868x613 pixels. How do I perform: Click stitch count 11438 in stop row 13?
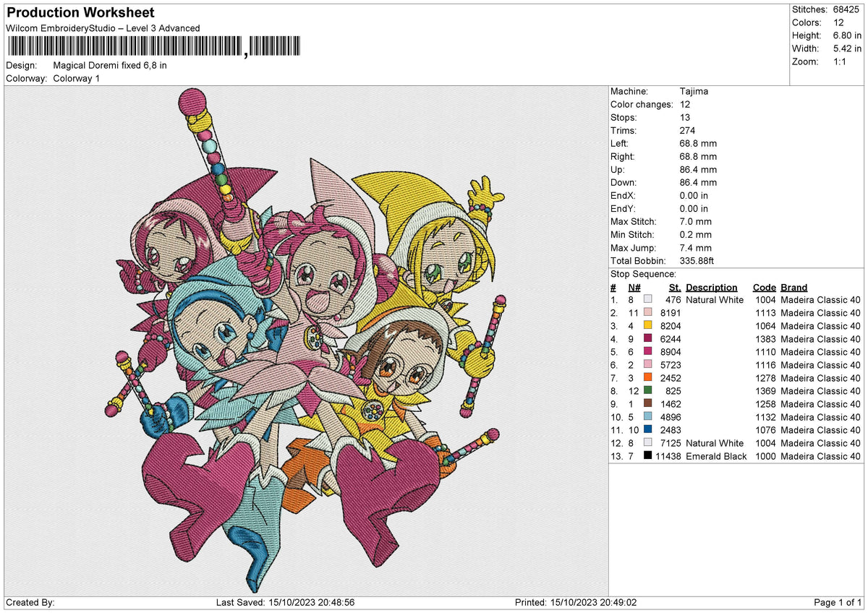(x=668, y=456)
